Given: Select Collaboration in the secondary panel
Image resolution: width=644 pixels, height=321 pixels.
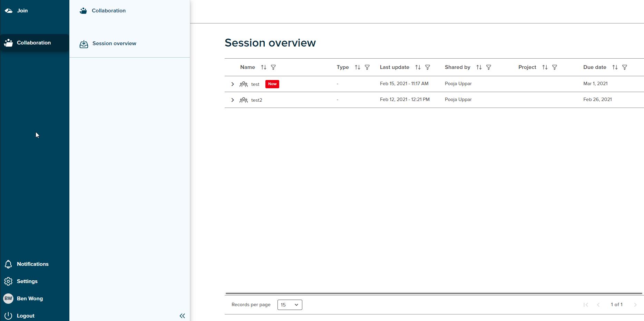Looking at the screenshot, I should (108, 11).
